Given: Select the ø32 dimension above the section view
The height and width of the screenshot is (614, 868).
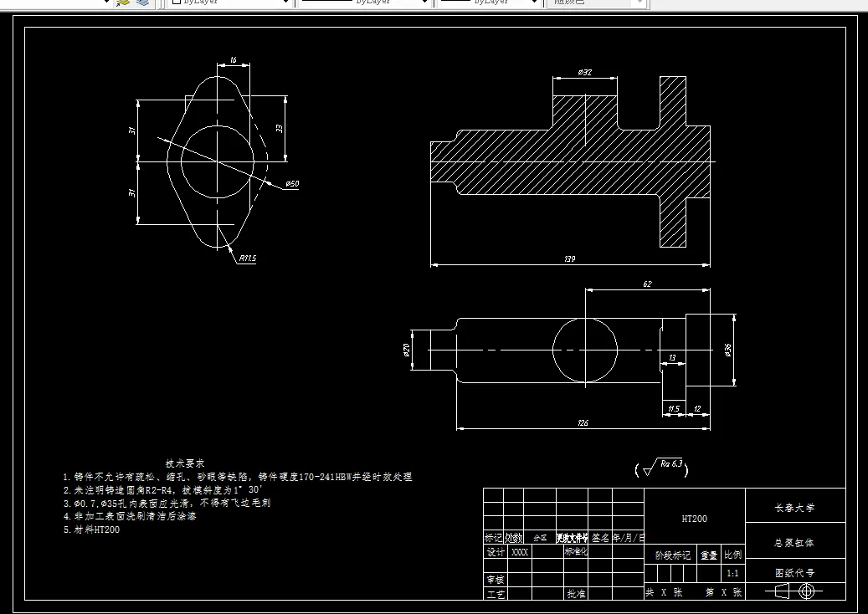Looking at the screenshot, I should tap(584, 73).
